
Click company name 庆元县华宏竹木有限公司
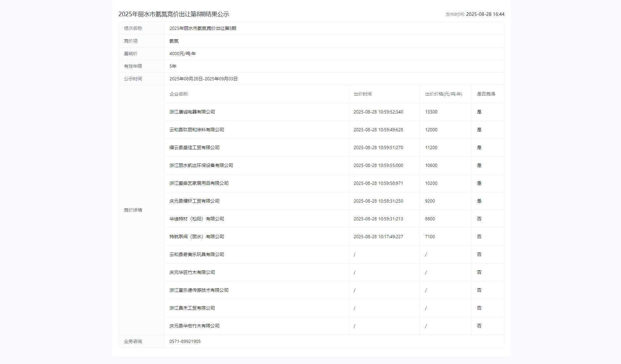pyautogui.click(x=194, y=326)
